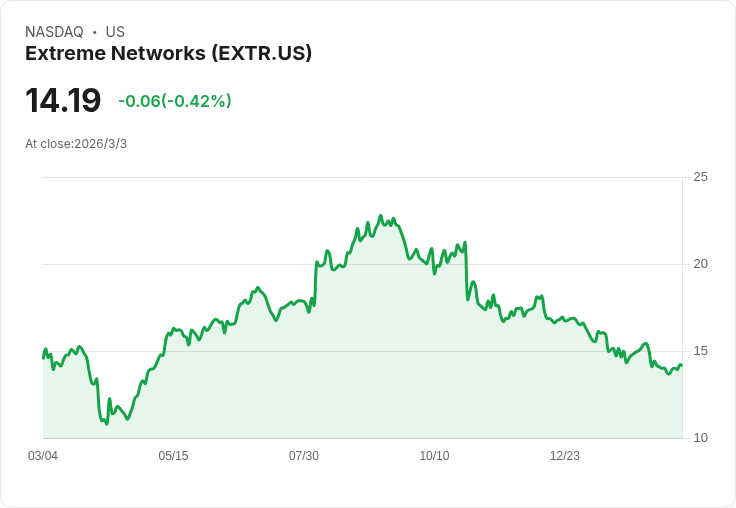Screen dimensions: 736x508
Task: Click the 20 y-axis price label
Action: (x=700, y=264)
